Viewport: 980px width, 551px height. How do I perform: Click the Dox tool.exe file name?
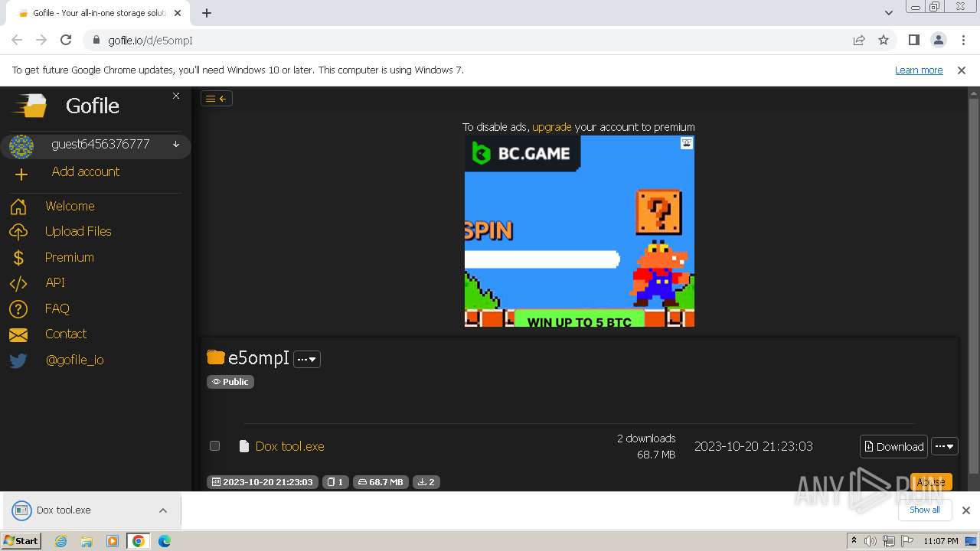(289, 446)
